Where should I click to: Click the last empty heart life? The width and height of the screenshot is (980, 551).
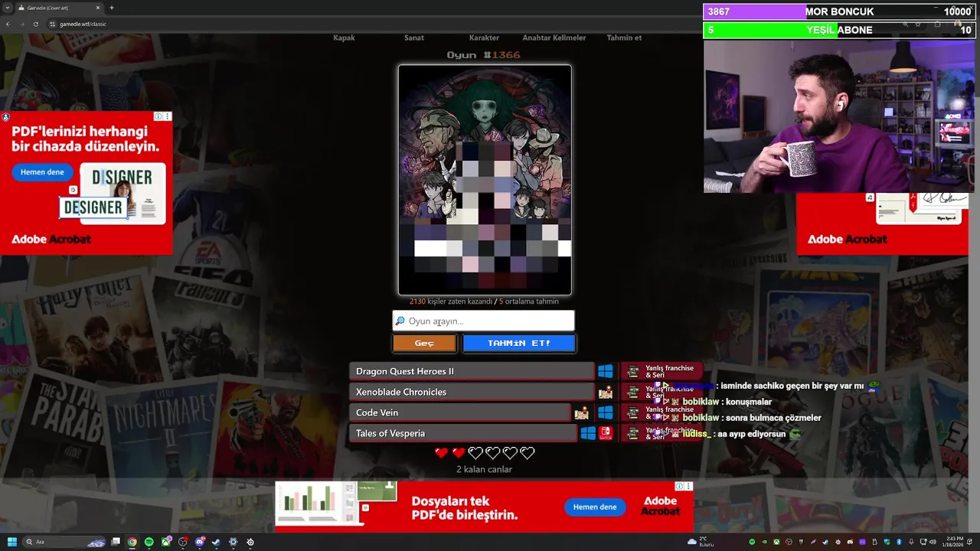click(x=528, y=453)
